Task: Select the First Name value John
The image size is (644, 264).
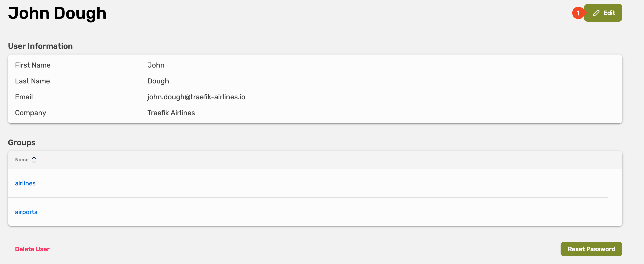Action: pos(156,65)
